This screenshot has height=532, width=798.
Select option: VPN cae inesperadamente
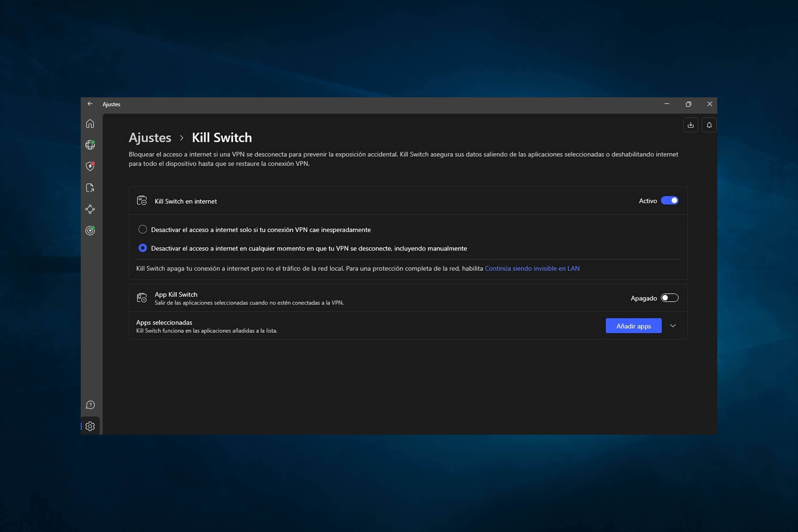point(142,229)
